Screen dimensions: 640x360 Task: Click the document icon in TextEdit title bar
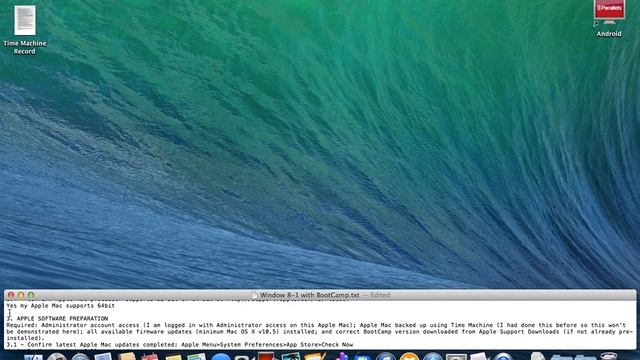pos(255,295)
